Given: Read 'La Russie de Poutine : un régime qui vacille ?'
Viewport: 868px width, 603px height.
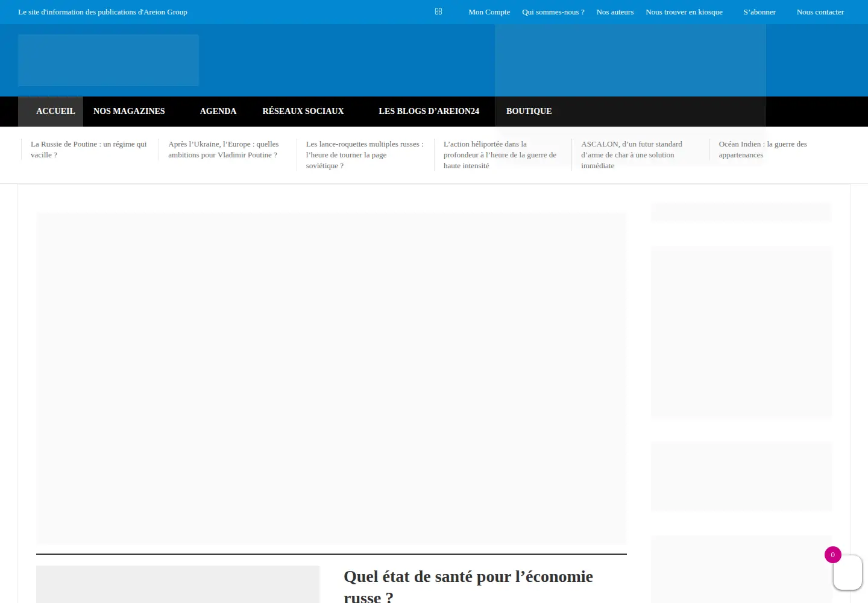Looking at the screenshot, I should (x=89, y=150).
